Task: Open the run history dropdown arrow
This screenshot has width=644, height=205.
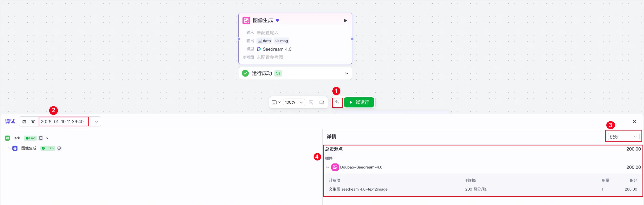Action: coord(96,122)
